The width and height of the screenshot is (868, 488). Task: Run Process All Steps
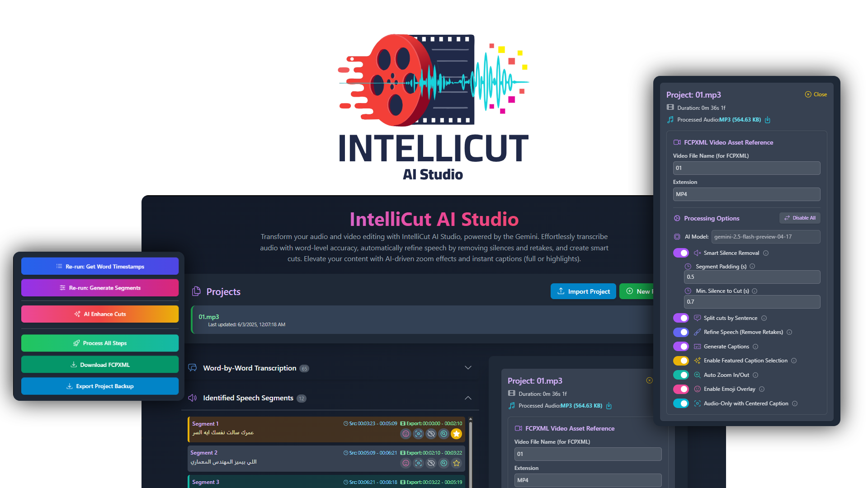point(99,343)
